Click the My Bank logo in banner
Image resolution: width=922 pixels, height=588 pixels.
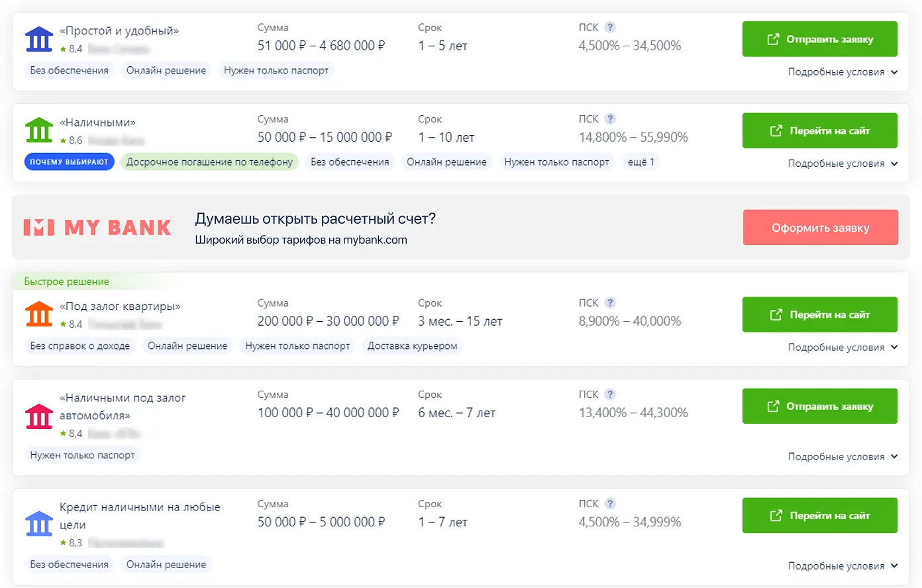tap(97, 228)
